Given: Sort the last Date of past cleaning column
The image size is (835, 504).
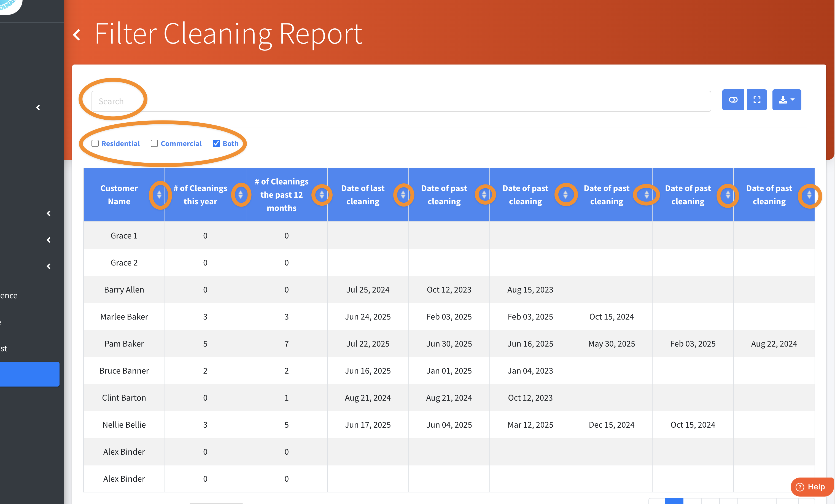Looking at the screenshot, I should pyautogui.click(x=809, y=195).
